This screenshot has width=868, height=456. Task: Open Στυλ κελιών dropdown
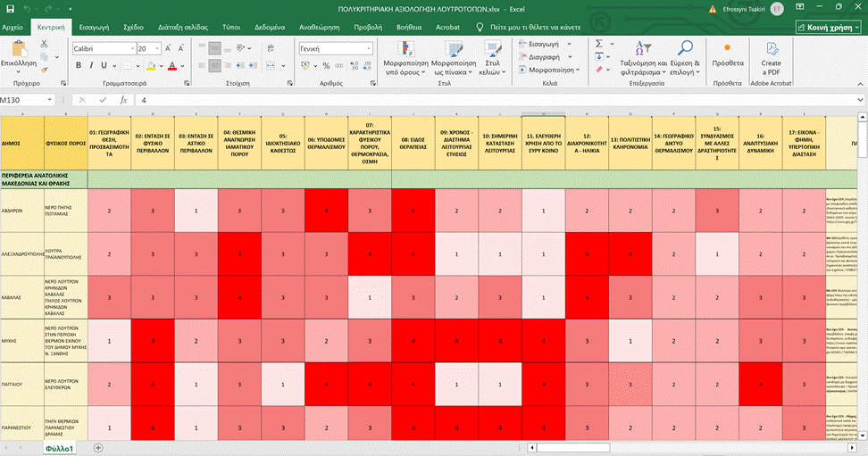coord(492,58)
